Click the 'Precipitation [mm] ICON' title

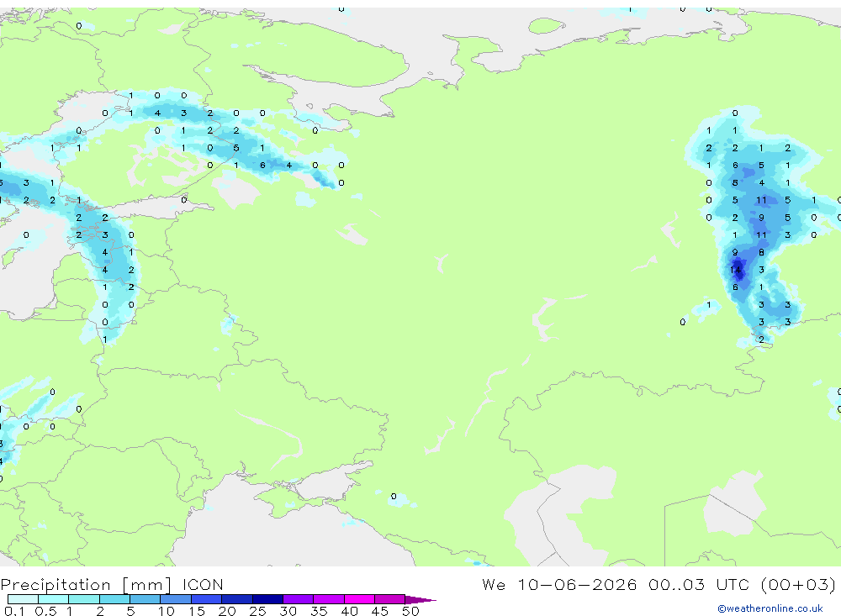112,584
